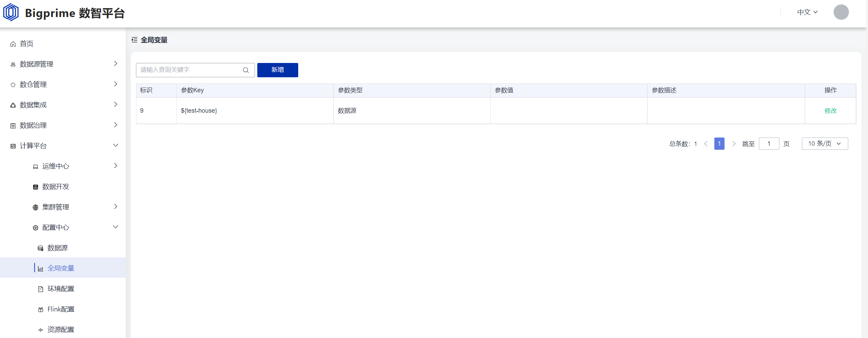Open the 中文 language dropdown
The image size is (868, 338).
(807, 12)
